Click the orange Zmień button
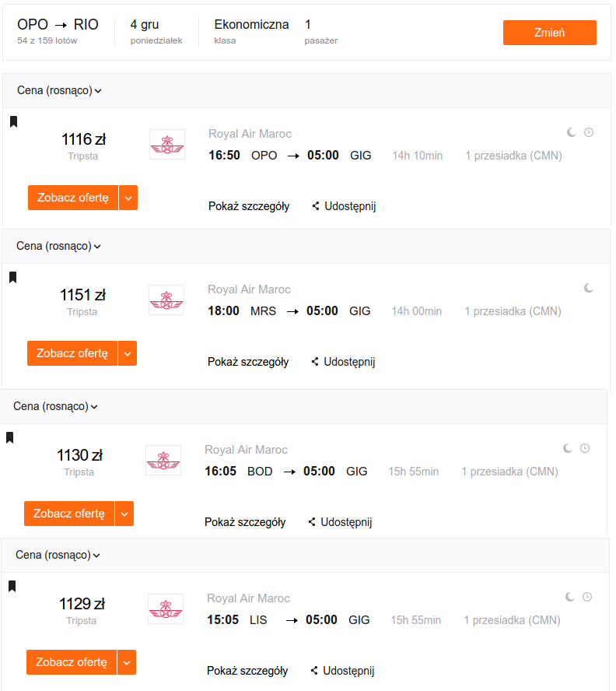616x691 pixels. (549, 33)
